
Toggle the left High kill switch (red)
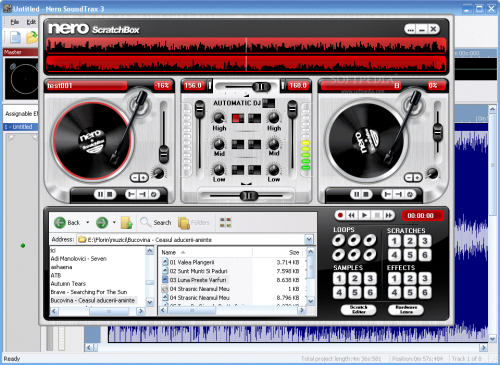tap(238, 118)
